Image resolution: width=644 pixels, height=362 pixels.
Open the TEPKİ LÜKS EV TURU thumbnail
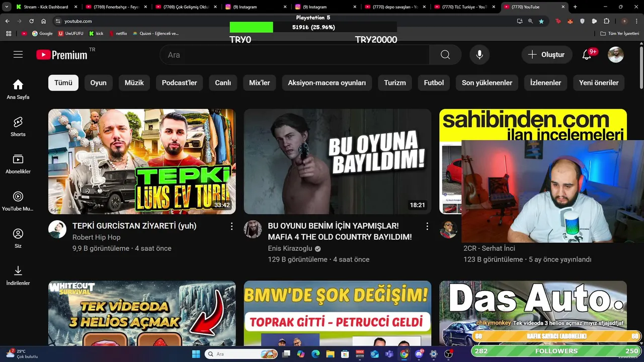[x=142, y=161]
